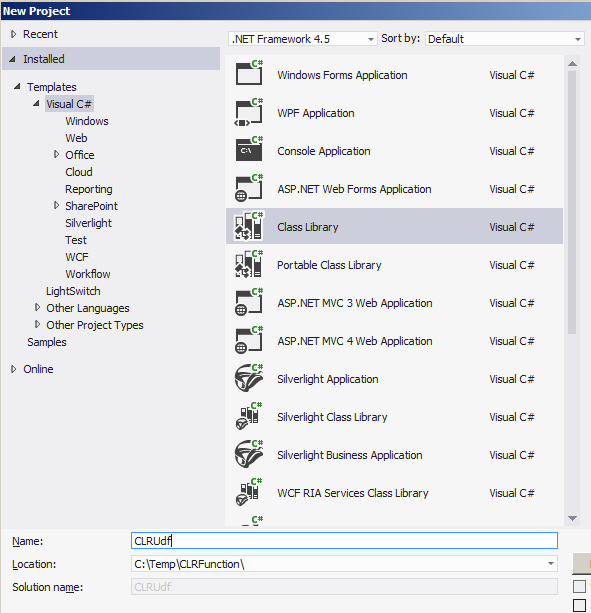Viewport: 591px width, 613px height.
Task: Toggle the lowest checkbox below Solution name
Action: pyautogui.click(x=579, y=605)
